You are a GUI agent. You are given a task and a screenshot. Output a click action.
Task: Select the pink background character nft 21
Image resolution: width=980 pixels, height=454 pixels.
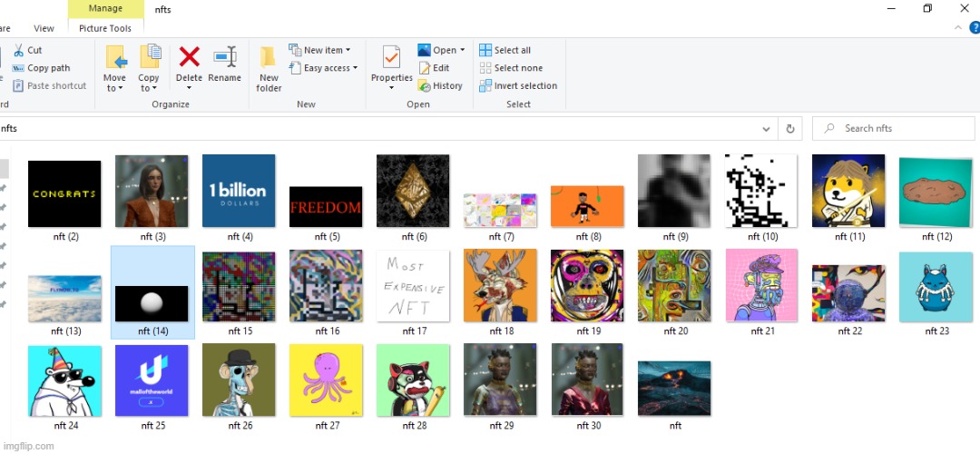point(760,285)
